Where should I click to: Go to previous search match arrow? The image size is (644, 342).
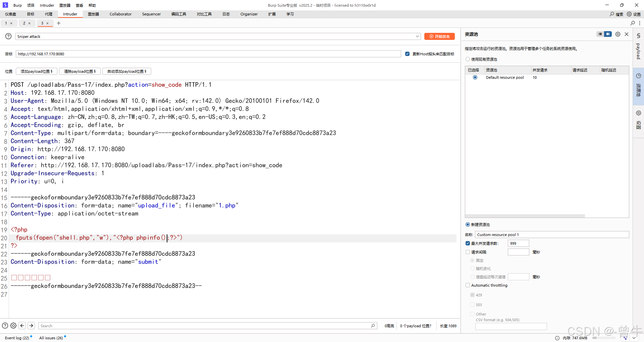pos(22,326)
